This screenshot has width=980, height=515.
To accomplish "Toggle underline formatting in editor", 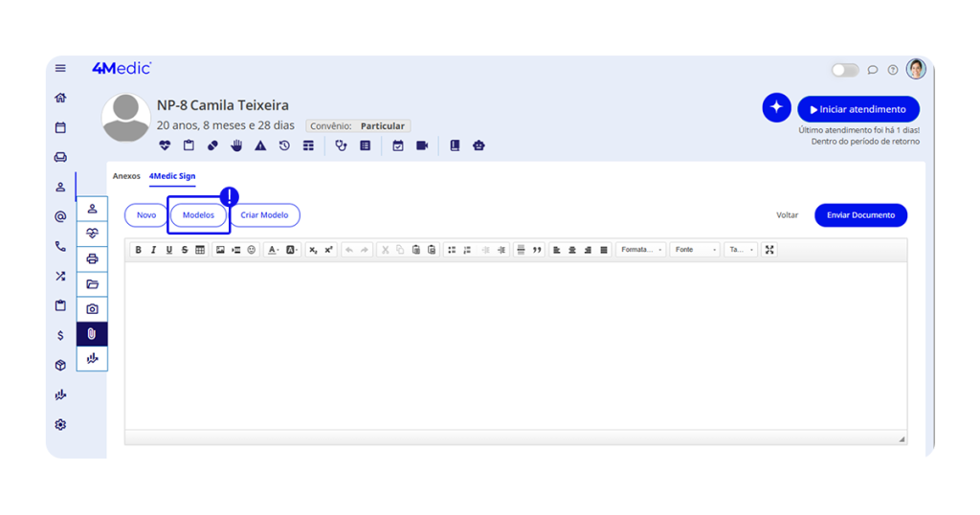I will 168,250.
